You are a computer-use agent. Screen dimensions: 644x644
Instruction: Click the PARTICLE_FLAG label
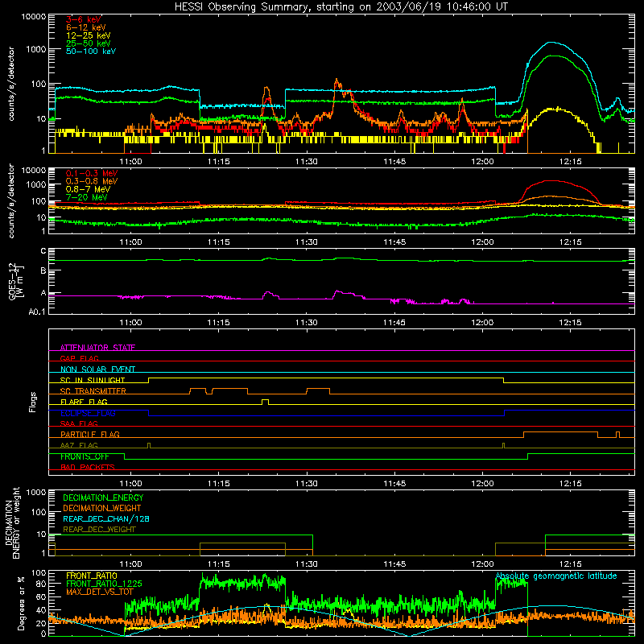pos(90,434)
